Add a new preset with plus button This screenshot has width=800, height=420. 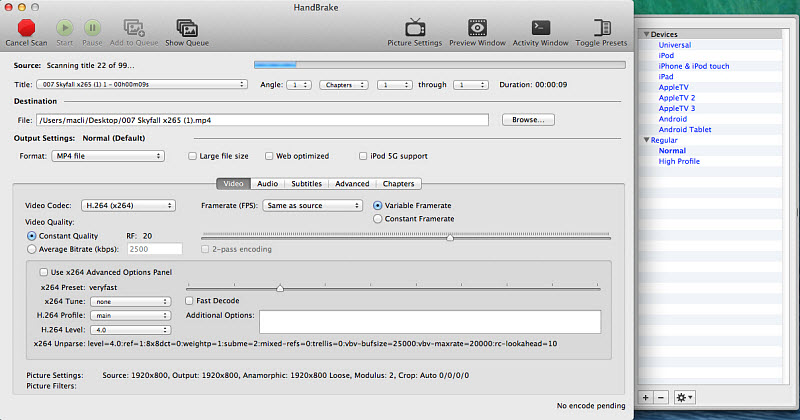[645, 398]
